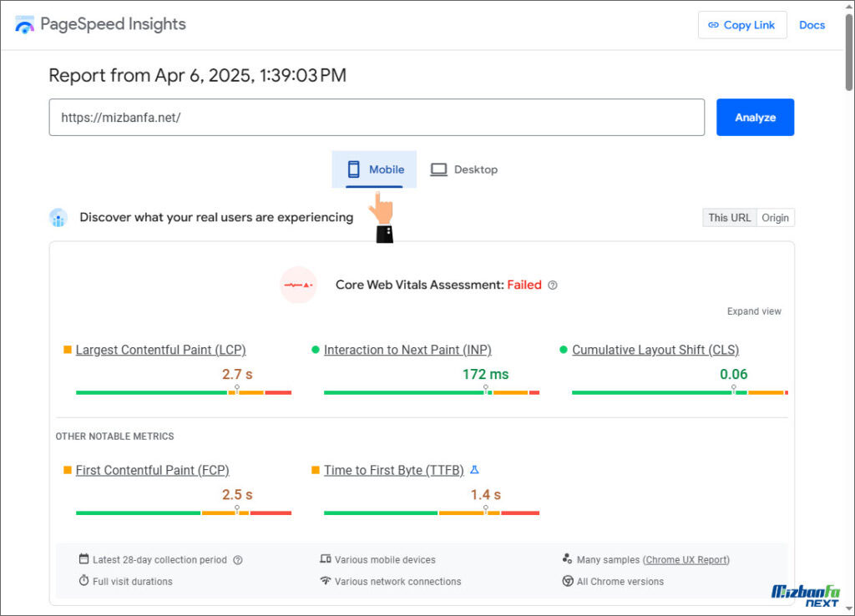
Task: Click the OTHER NOTABLE METRICS heading
Action: click(114, 437)
